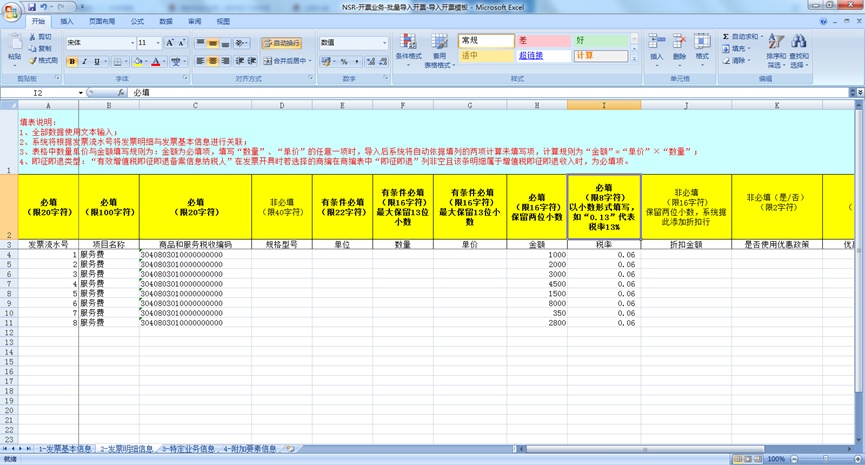
Task: Open 填充 fill options
Action: (736, 49)
